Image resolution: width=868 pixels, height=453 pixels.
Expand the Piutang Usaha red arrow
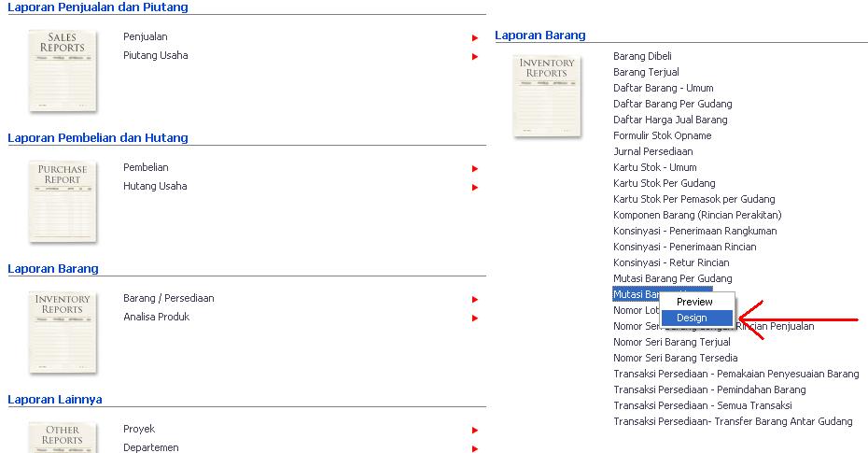(x=475, y=56)
